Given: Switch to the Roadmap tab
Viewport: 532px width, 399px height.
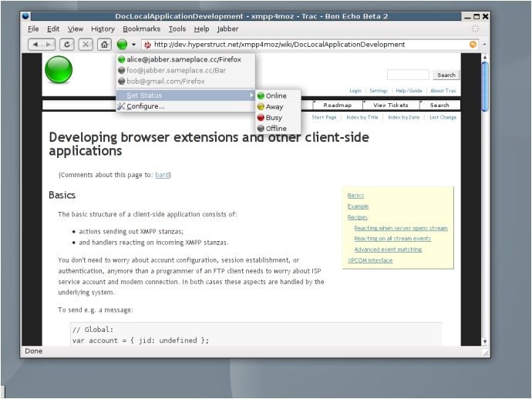Looking at the screenshot, I should pyautogui.click(x=337, y=105).
